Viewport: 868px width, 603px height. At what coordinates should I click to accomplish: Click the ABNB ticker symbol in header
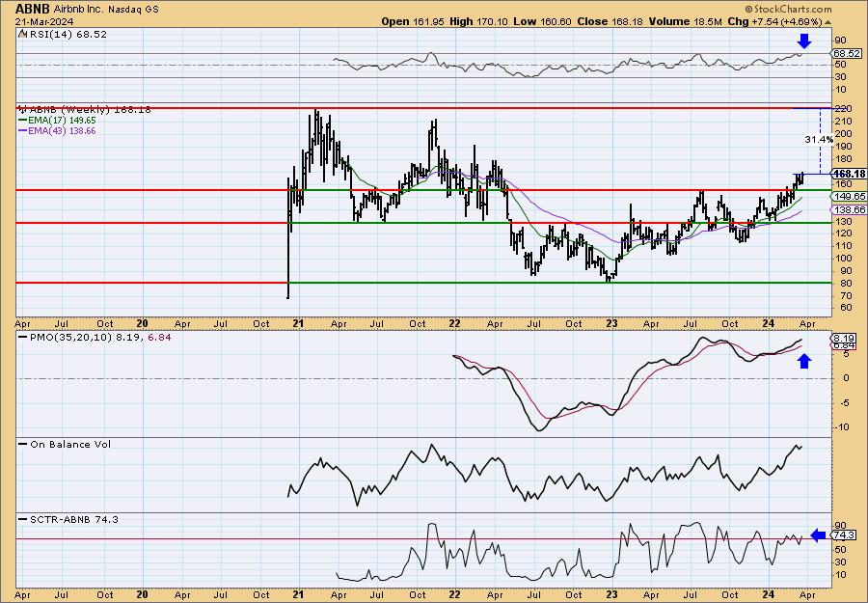point(33,9)
